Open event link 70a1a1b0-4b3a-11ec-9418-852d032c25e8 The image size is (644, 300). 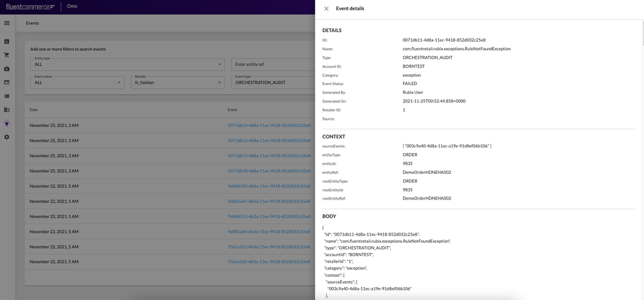click(x=269, y=262)
